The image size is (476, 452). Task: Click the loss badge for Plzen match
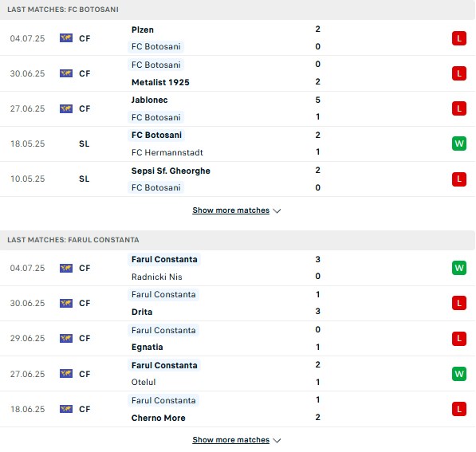(x=458, y=38)
